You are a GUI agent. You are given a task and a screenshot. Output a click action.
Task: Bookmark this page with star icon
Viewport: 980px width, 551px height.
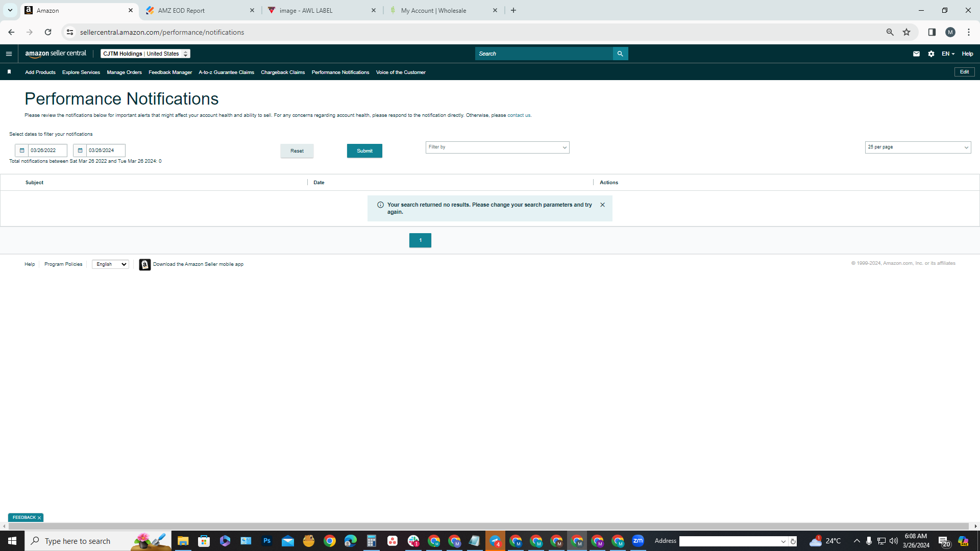[x=906, y=32]
